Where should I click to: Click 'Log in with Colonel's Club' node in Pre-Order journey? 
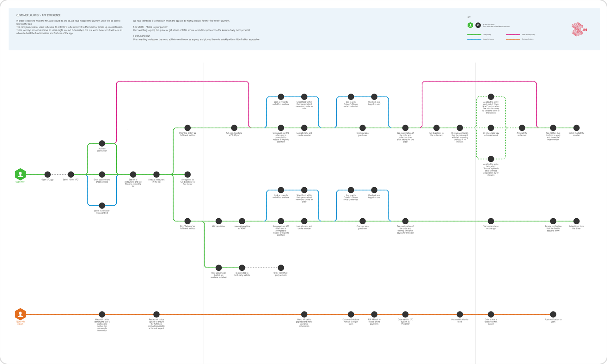(x=351, y=97)
